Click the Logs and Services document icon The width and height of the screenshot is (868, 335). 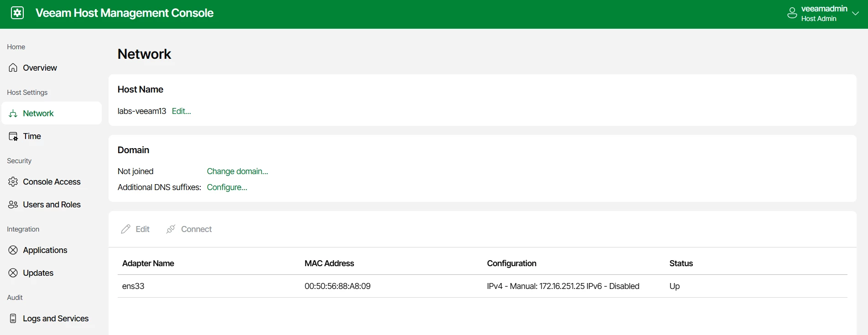point(13,319)
